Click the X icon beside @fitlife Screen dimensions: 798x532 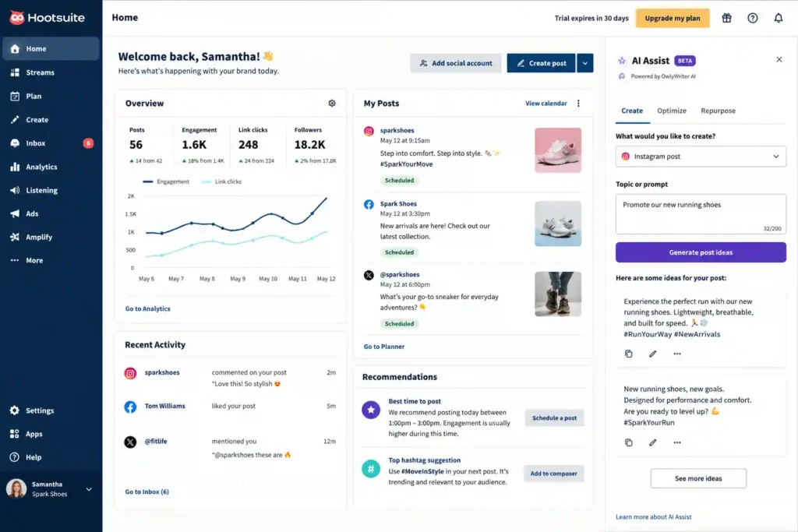[x=130, y=442]
